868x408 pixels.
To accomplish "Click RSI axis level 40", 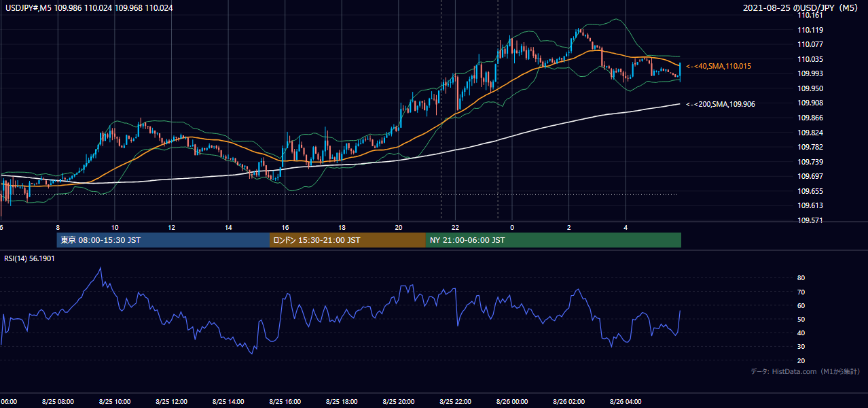I will [801, 333].
